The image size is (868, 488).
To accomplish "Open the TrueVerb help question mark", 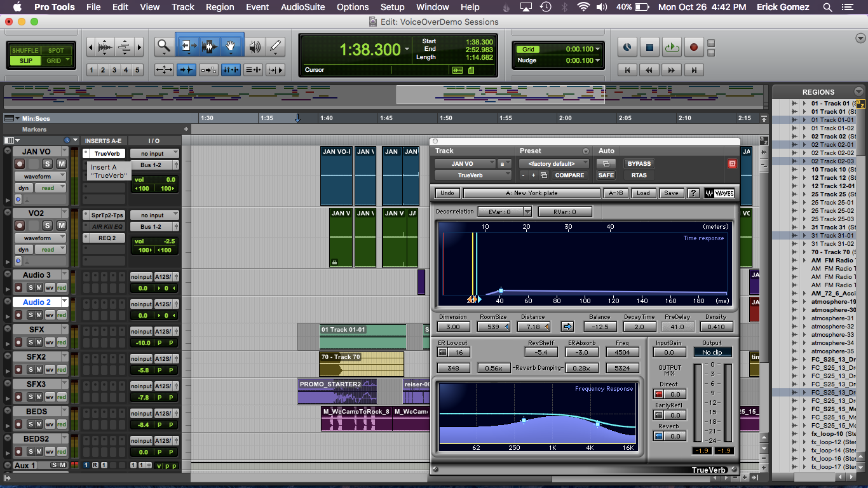I will tap(693, 193).
